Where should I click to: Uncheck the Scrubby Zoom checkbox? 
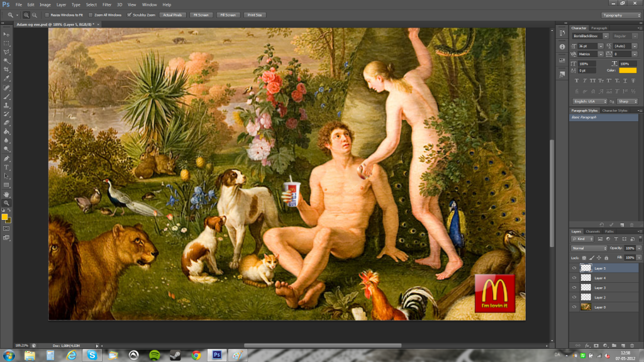(x=130, y=15)
